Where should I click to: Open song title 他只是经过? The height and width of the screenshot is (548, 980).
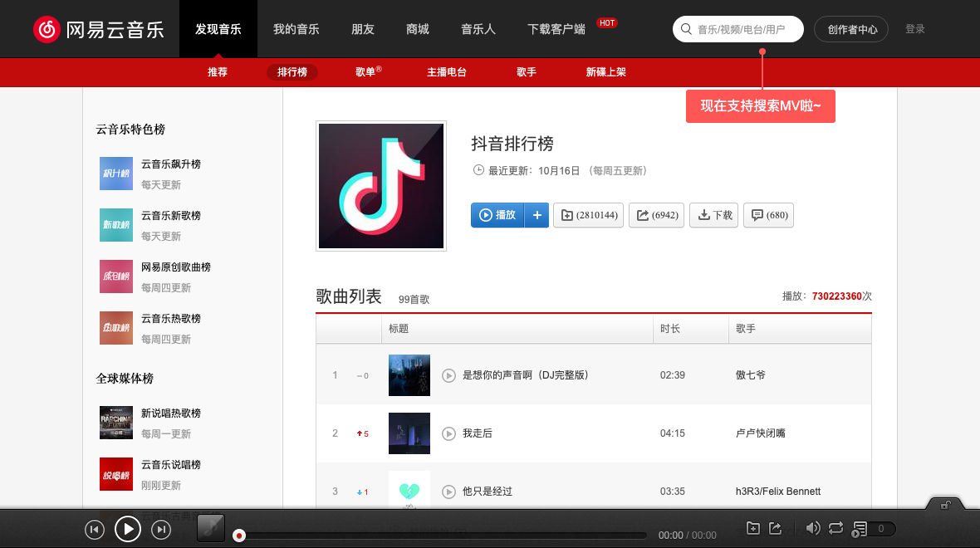488,492
